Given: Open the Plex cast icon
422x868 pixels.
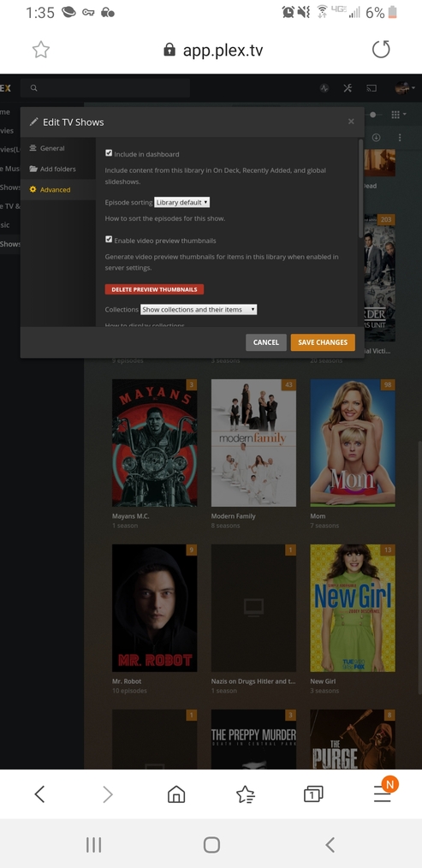Looking at the screenshot, I should [371, 88].
